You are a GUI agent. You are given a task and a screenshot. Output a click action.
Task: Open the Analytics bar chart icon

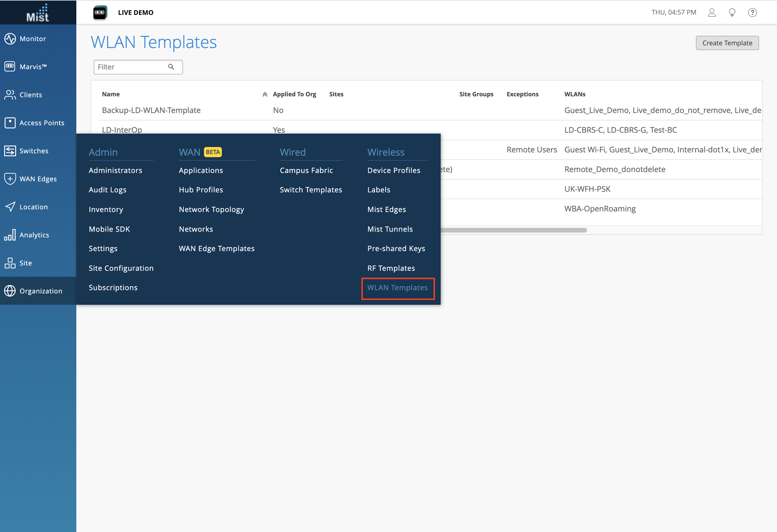(x=10, y=235)
